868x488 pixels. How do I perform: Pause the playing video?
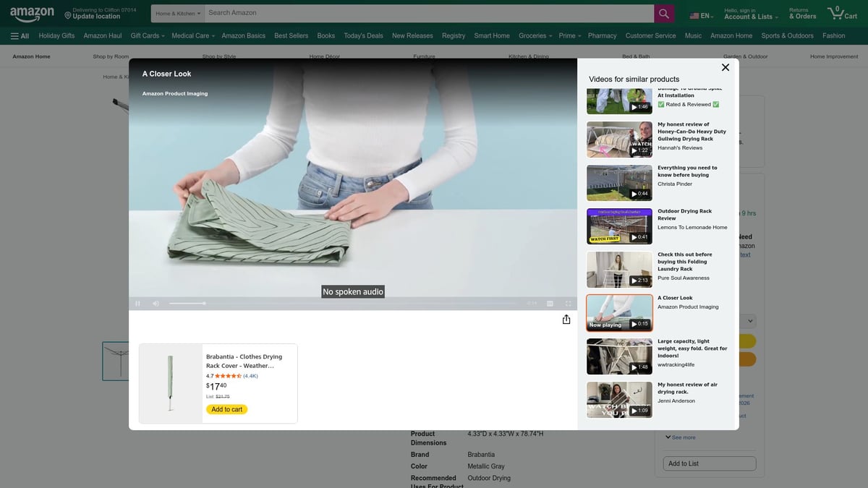pos(137,304)
